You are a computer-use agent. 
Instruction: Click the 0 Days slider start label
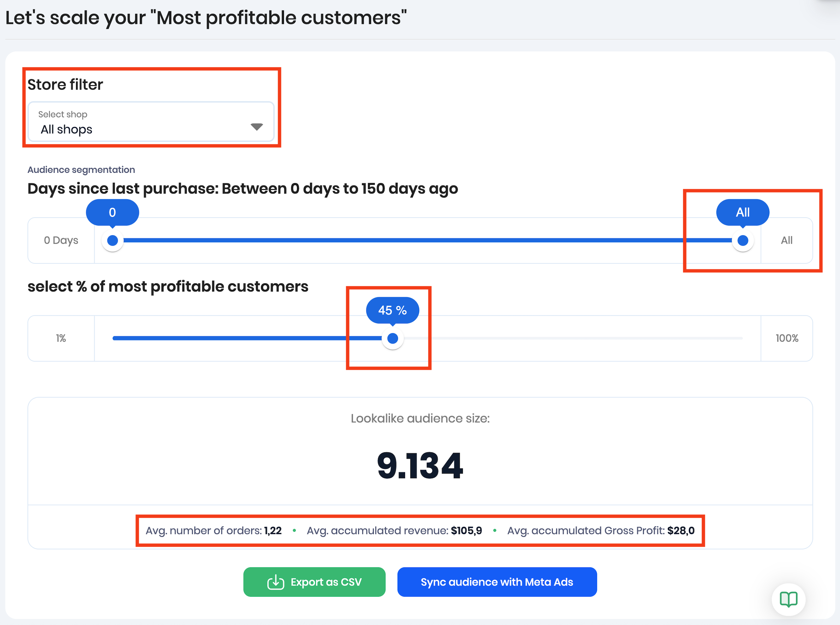coord(61,240)
